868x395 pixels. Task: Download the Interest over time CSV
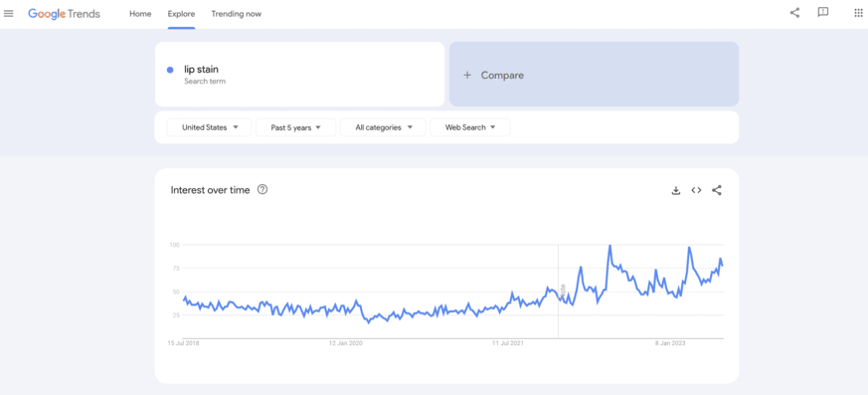point(675,190)
